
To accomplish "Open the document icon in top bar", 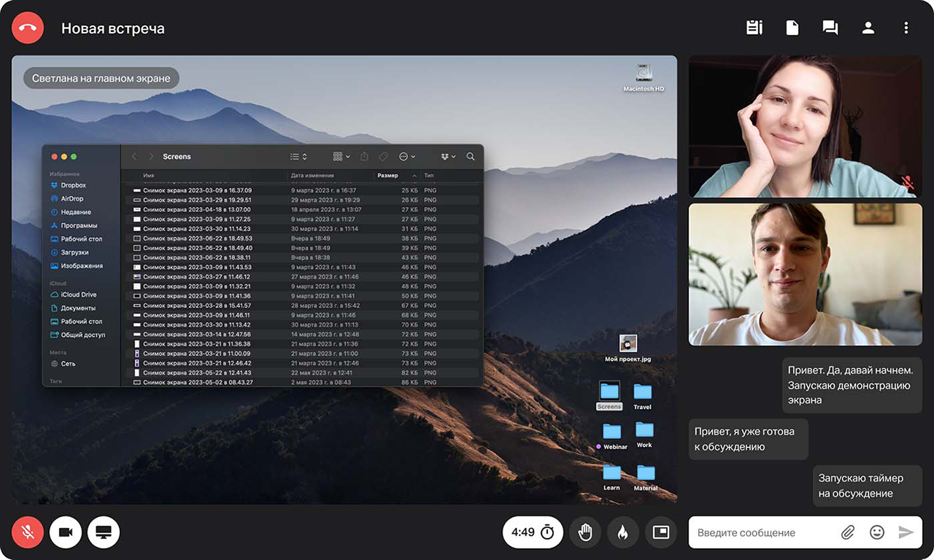I will coord(792,28).
